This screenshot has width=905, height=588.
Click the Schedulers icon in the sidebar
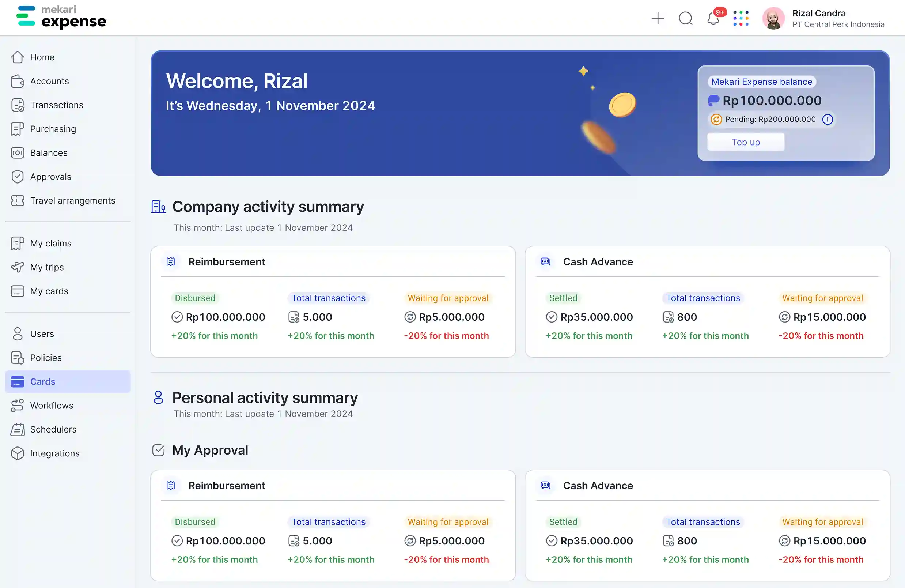click(18, 429)
